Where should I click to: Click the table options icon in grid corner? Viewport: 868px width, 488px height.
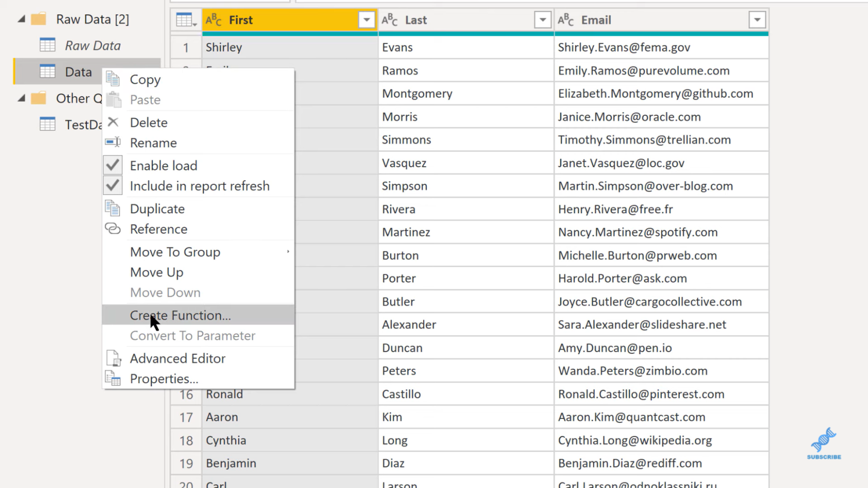186,20
